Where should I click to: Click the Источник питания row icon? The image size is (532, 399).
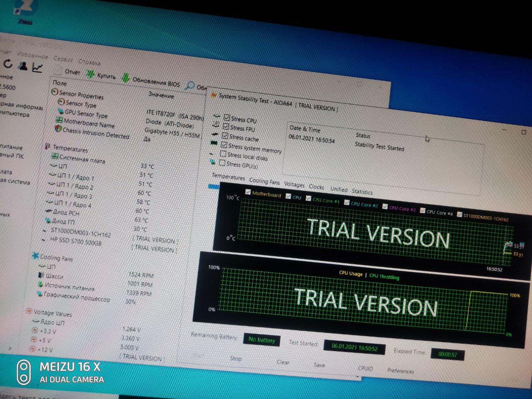pos(40,284)
